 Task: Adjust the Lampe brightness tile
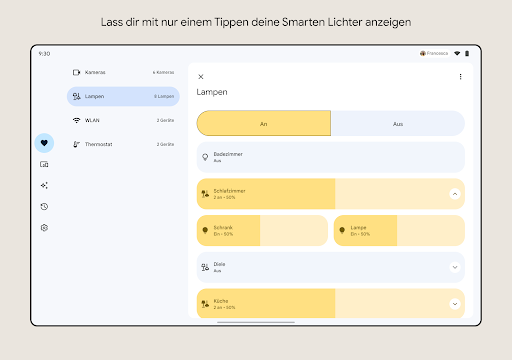coord(399,231)
